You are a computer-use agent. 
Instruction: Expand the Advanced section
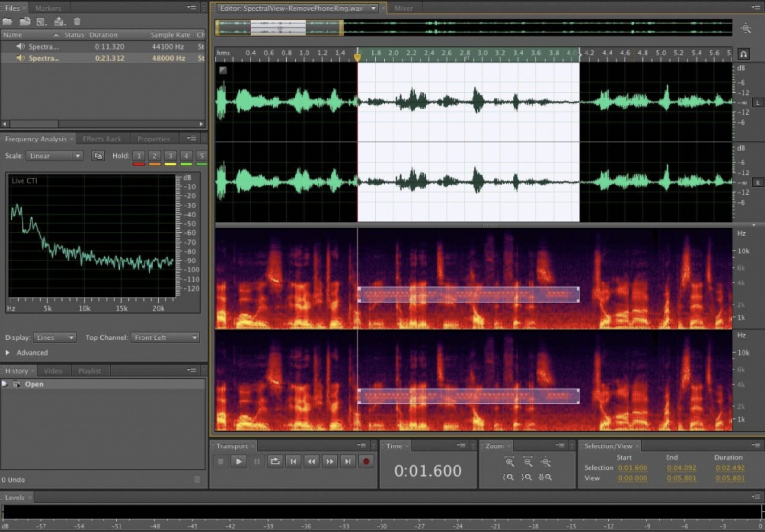pyautogui.click(x=7, y=353)
